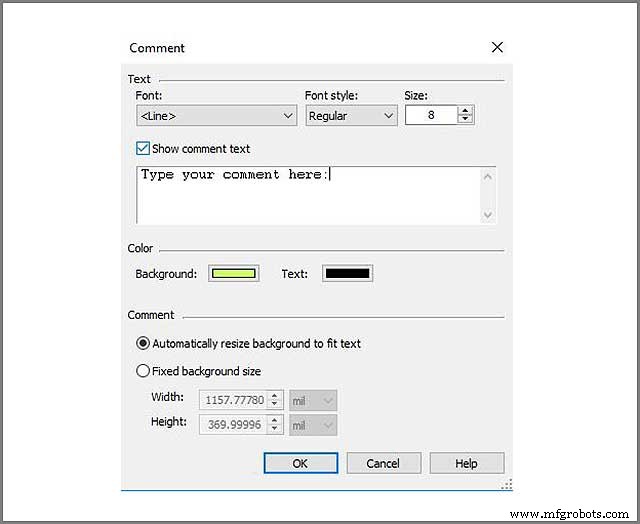Click comment box scroll up arrow
This screenshot has height=524, width=640.
(x=487, y=176)
